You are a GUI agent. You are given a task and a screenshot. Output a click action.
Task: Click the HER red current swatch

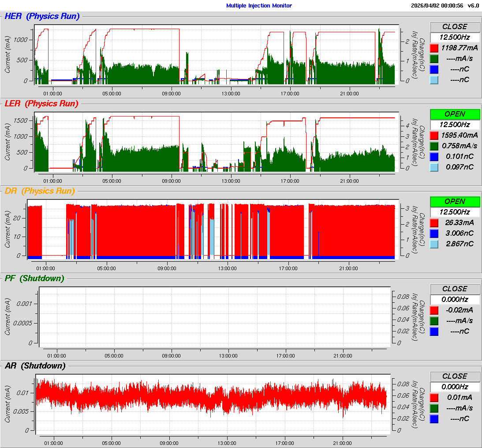click(434, 48)
